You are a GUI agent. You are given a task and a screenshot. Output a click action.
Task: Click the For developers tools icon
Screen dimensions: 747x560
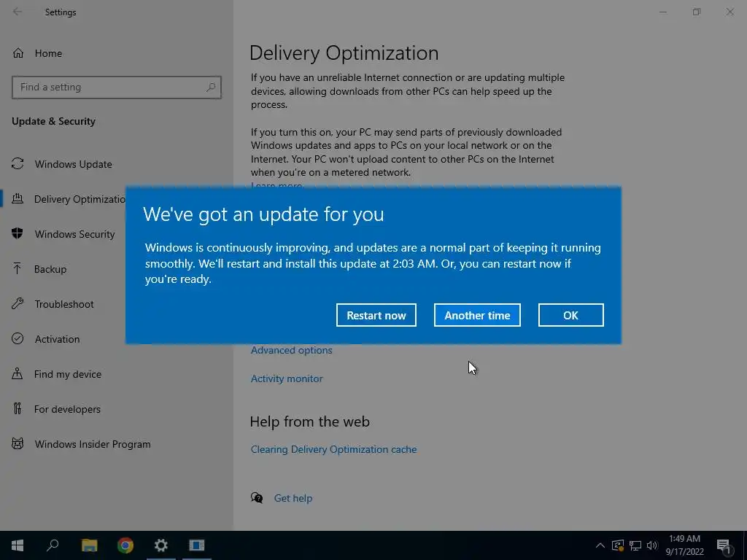[x=18, y=408]
